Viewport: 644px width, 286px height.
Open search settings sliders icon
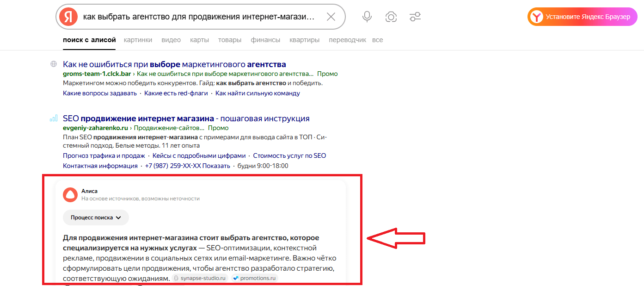pyautogui.click(x=415, y=17)
